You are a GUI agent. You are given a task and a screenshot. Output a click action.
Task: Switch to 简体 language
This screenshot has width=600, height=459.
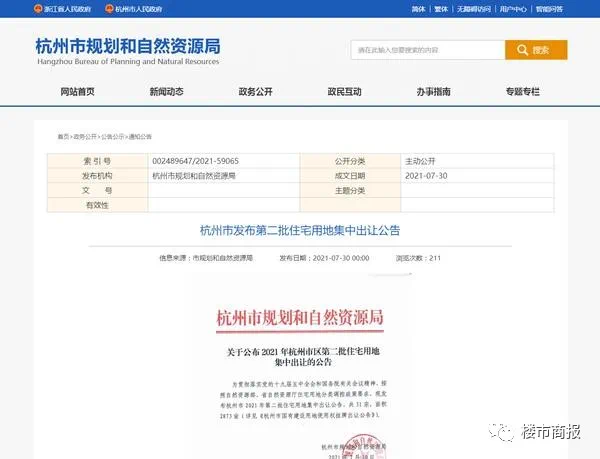pyautogui.click(x=418, y=9)
